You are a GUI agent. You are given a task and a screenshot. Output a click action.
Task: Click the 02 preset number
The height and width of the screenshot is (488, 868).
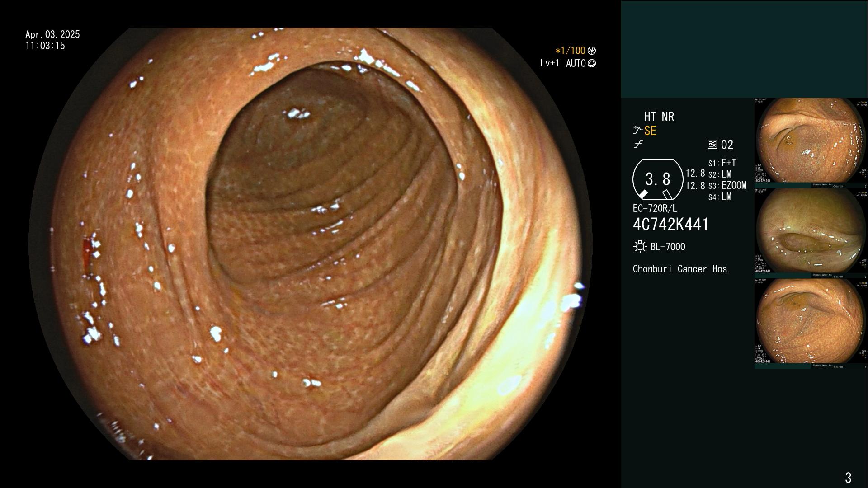tap(727, 145)
